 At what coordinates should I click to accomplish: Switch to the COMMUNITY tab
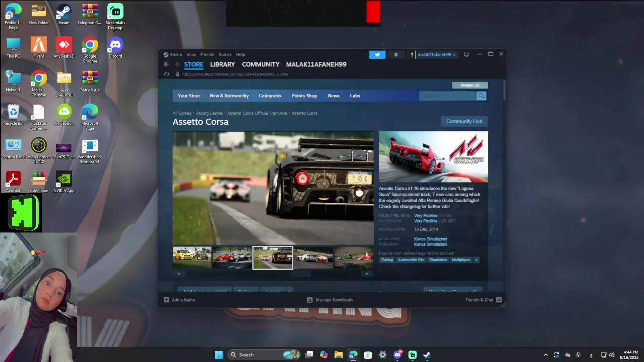click(x=261, y=64)
